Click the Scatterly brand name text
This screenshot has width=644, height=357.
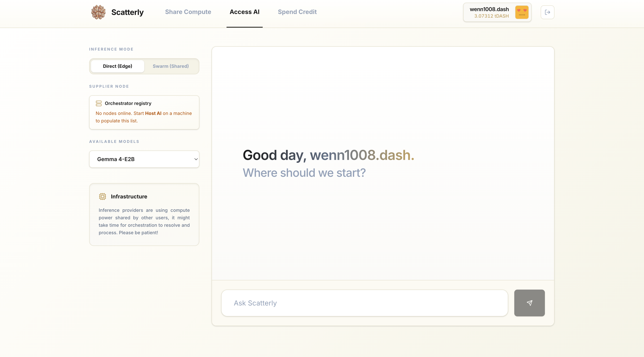[127, 12]
